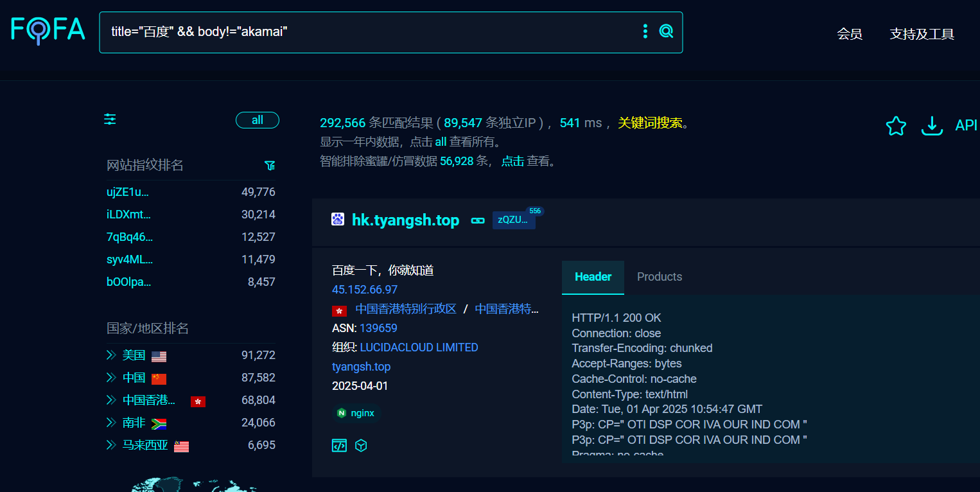Click 点击 to view honeypot data
The height and width of the screenshot is (492, 980).
pyautogui.click(x=513, y=161)
